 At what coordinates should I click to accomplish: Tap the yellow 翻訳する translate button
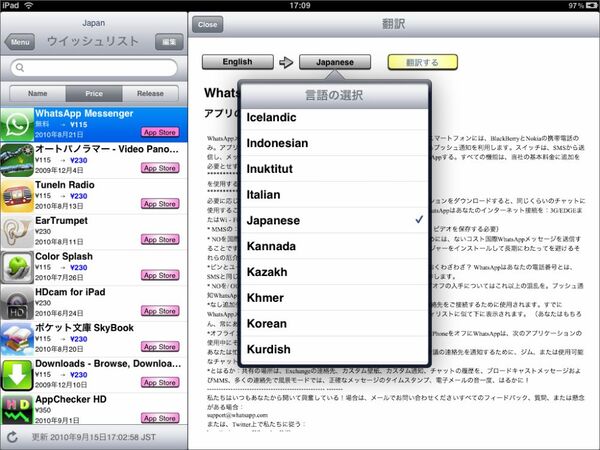click(x=422, y=62)
